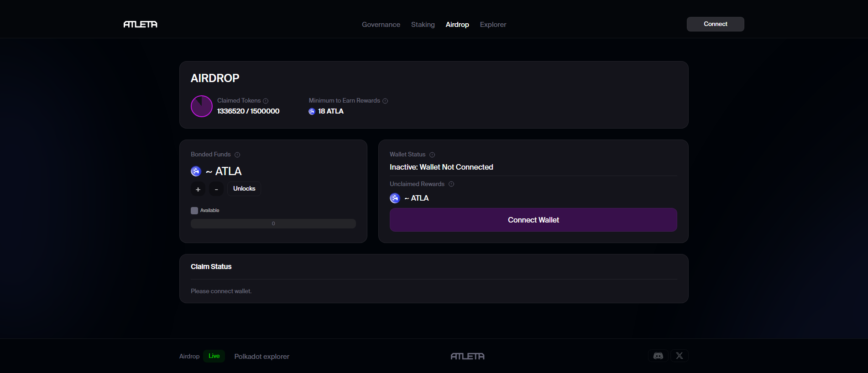Show info for Bonded Funds

point(237,155)
